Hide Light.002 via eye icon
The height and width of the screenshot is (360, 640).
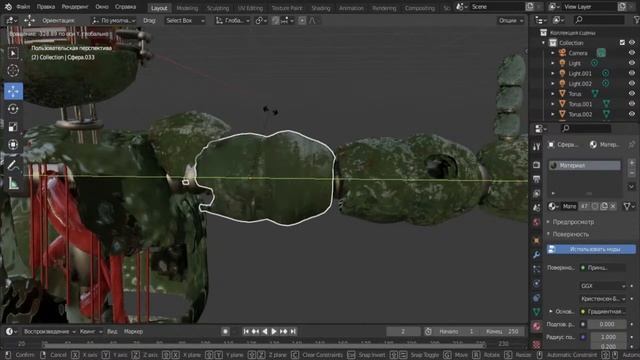click(632, 83)
